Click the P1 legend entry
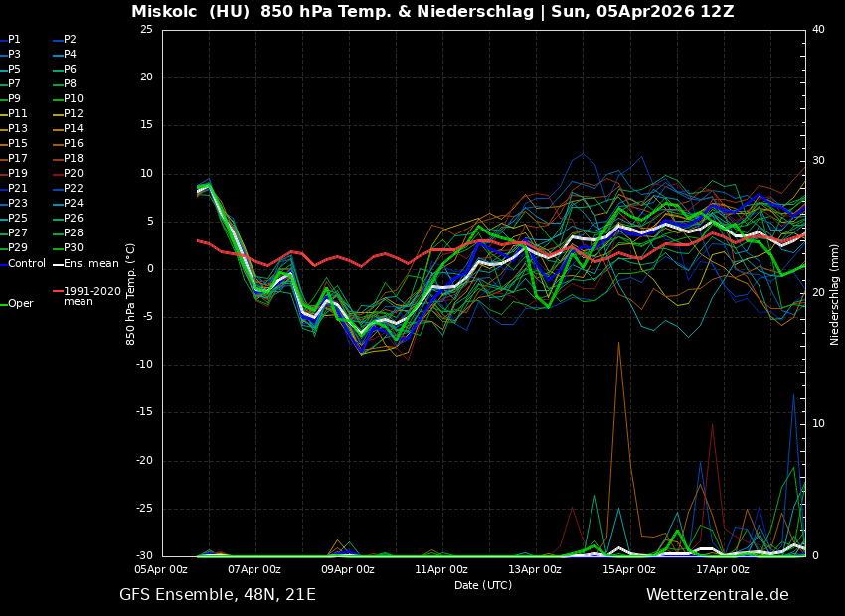 click(x=14, y=40)
